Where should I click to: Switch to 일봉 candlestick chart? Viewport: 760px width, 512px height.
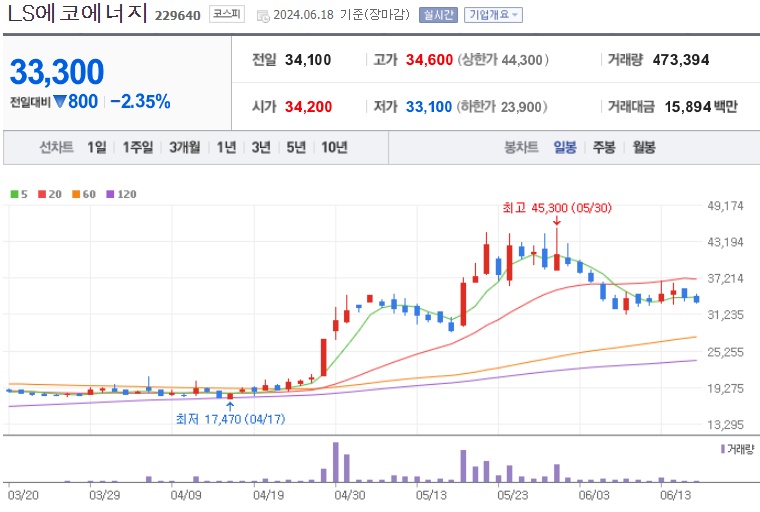(x=565, y=147)
